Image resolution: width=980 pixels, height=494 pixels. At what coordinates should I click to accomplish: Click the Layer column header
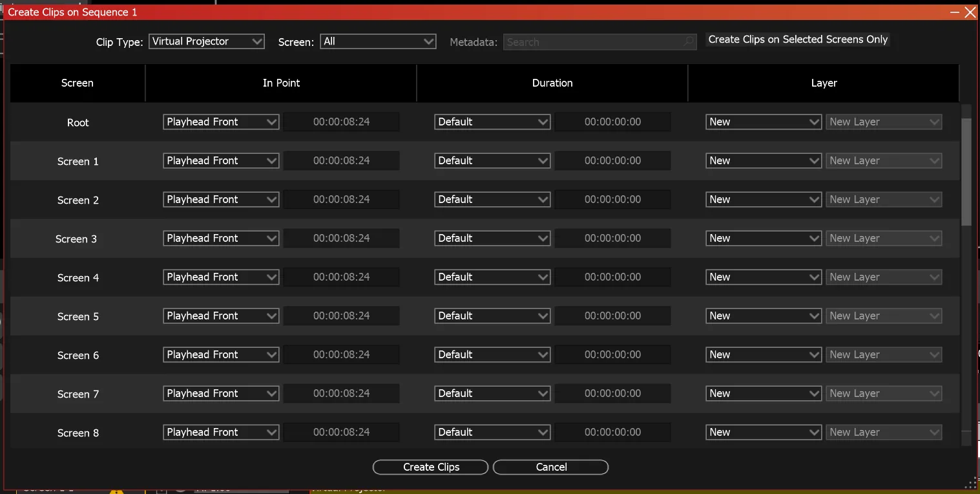[x=824, y=83]
